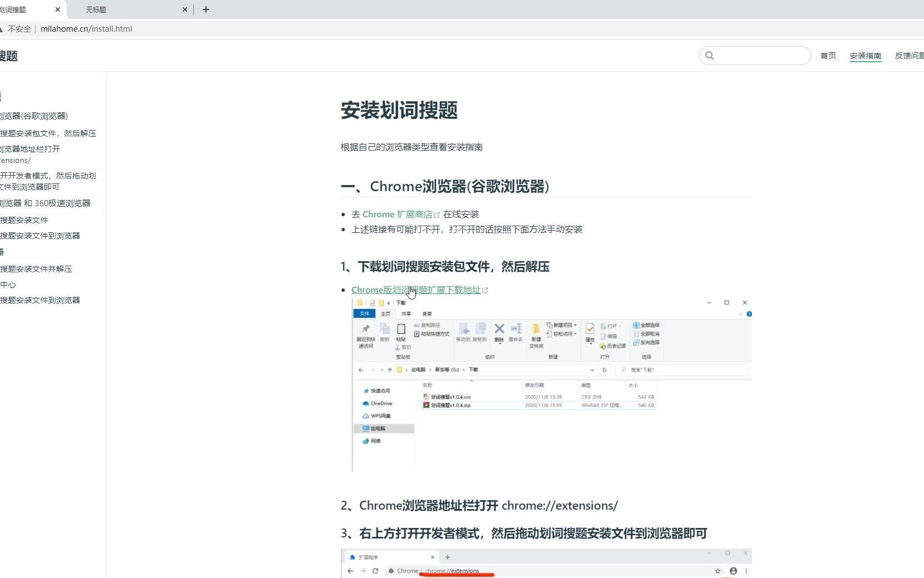Image resolution: width=924 pixels, height=578 pixels.
Task: Click 全部选择 in Explorer ribbon
Action: (x=646, y=325)
